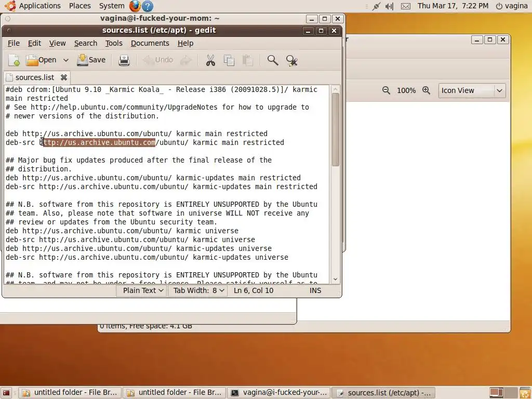532x399 pixels.
Task: Launch Firefox from the top panel
Action: pos(135,6)
